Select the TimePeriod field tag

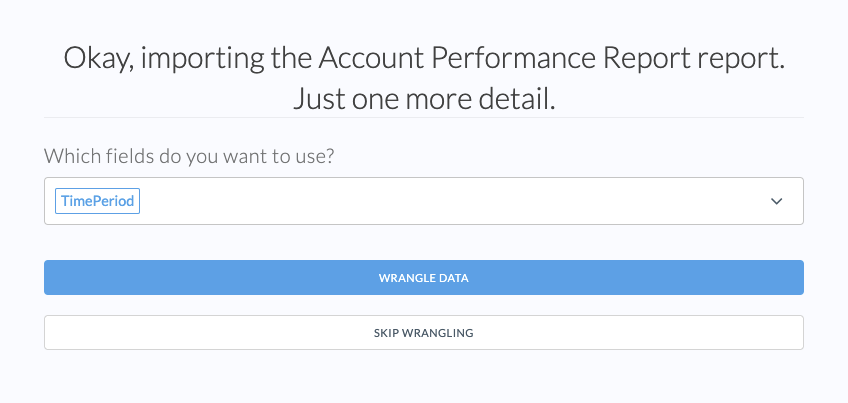96,201
